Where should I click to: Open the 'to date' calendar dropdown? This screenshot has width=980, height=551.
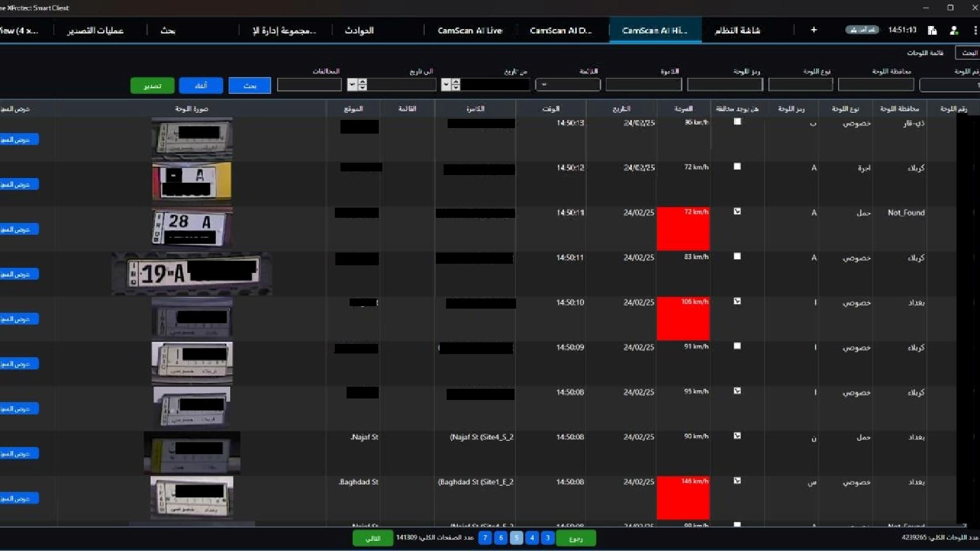[x=352, y=85]
